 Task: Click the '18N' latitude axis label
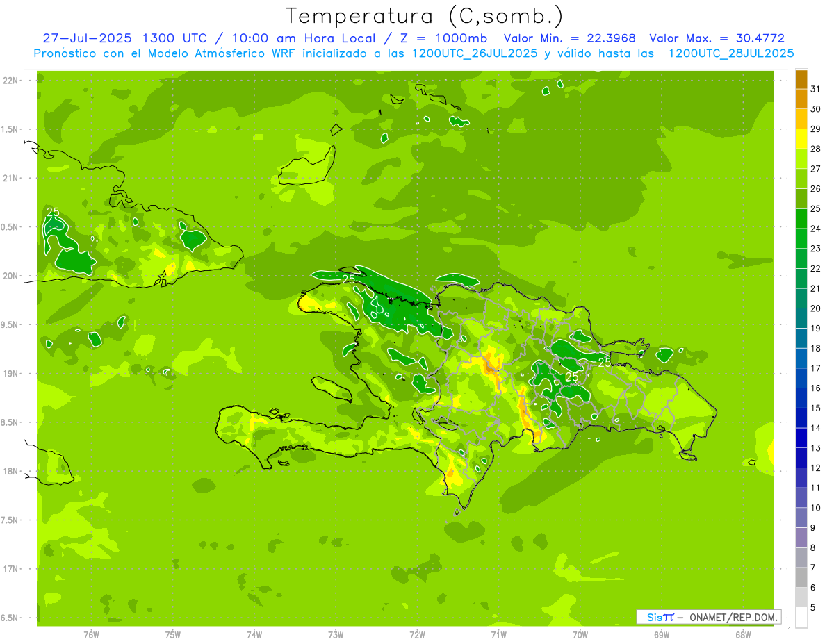click(x=11, y=471)
